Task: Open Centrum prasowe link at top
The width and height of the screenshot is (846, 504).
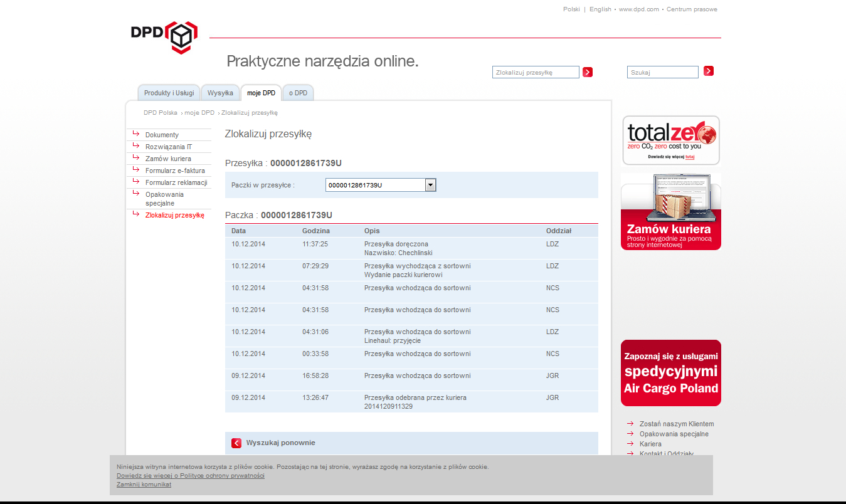Action: (692, 9)
